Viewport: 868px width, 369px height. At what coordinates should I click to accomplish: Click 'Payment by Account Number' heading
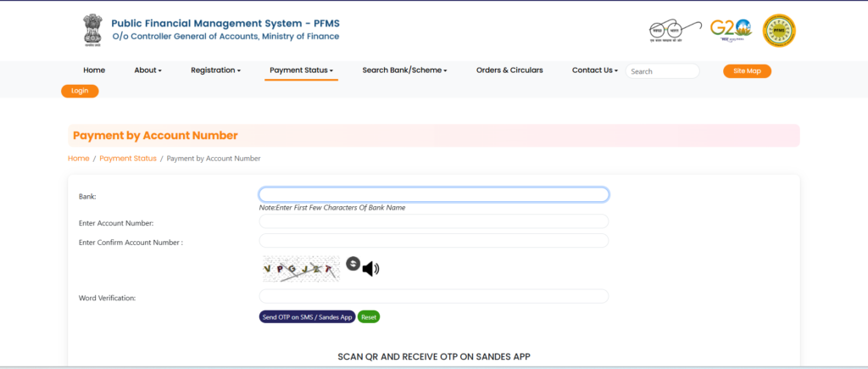(x=156, y=136)
